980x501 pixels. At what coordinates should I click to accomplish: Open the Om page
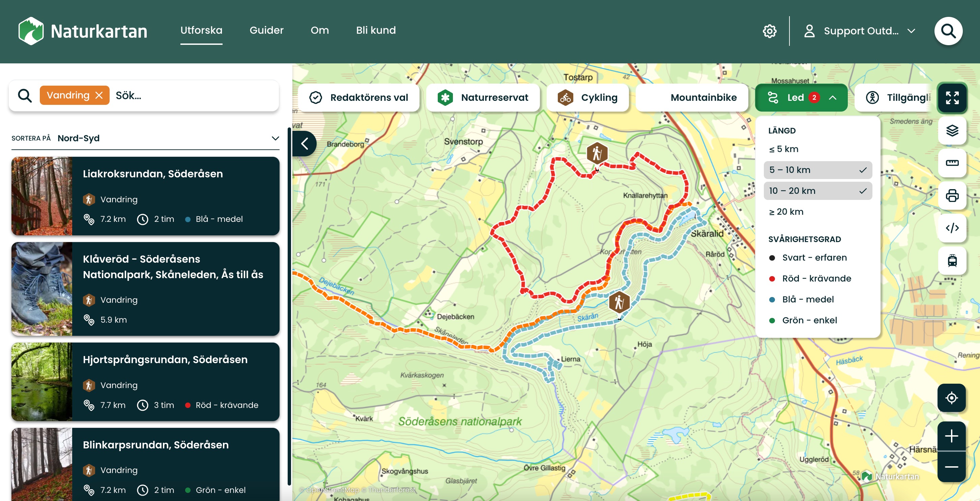(320, 30)
